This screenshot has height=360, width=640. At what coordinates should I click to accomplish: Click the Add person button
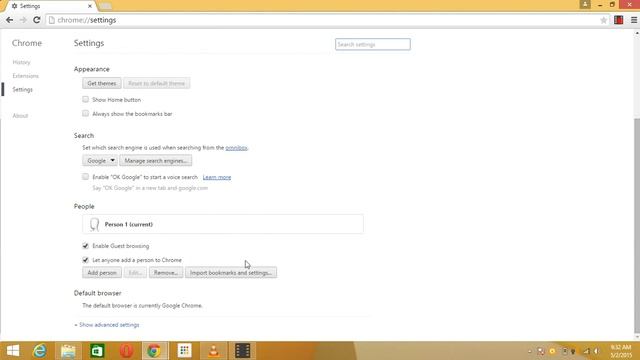pyautogui.click(x=102, y=273)
